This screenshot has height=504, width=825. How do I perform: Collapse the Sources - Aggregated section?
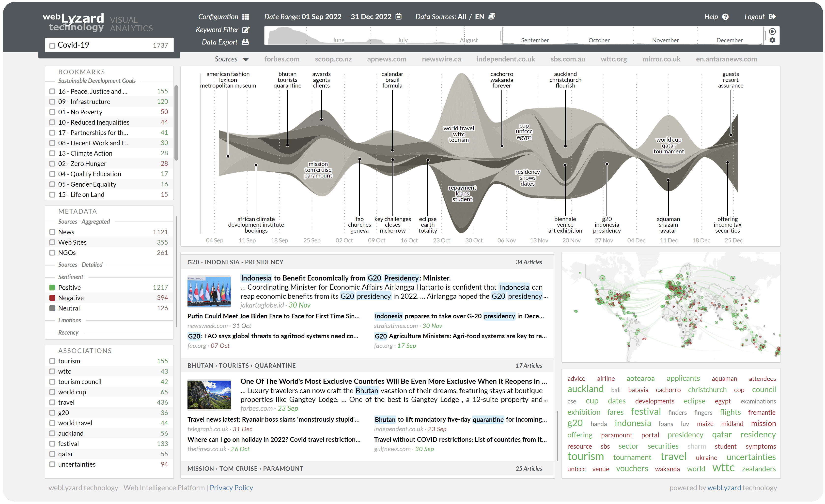pyautogui.click(x=84, y=222)
